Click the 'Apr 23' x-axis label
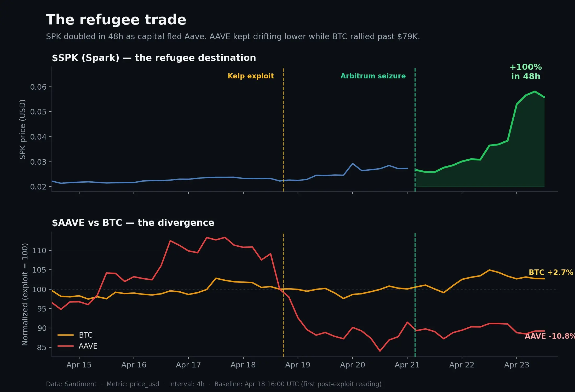 (516, 365)
